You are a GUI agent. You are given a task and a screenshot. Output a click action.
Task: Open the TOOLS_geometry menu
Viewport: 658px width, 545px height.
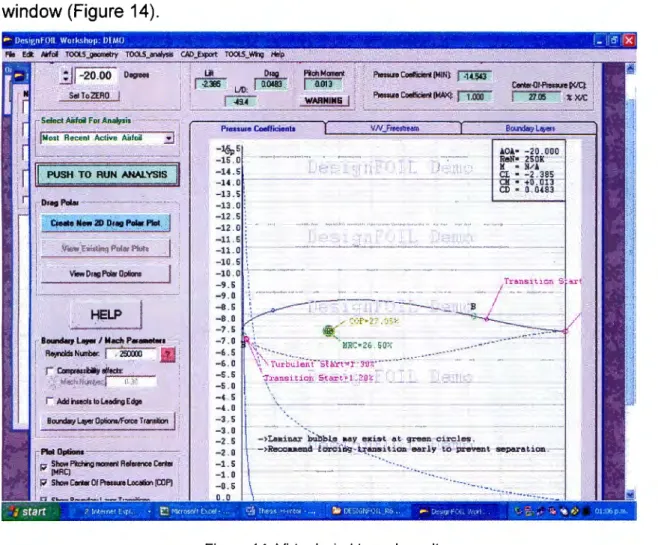[x=91, y=55]
